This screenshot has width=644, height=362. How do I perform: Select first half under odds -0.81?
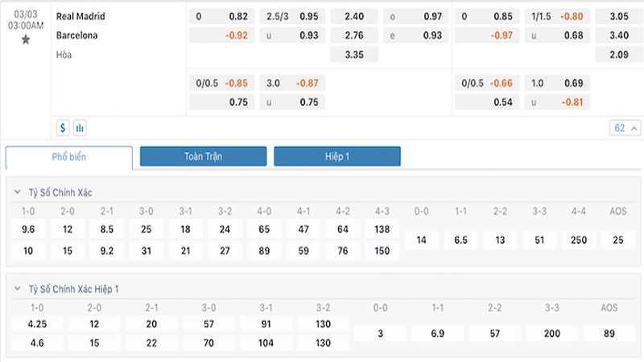[x=557, y=102]
